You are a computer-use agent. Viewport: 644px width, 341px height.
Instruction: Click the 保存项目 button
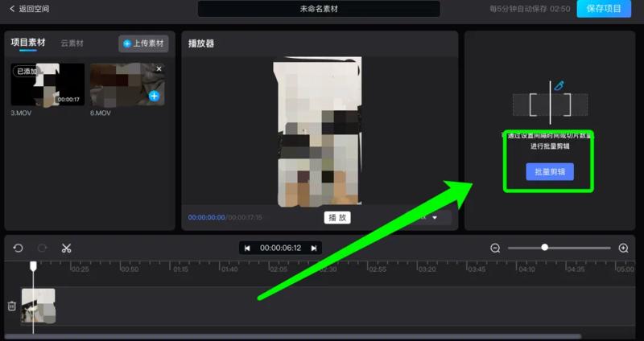[604, 9]
